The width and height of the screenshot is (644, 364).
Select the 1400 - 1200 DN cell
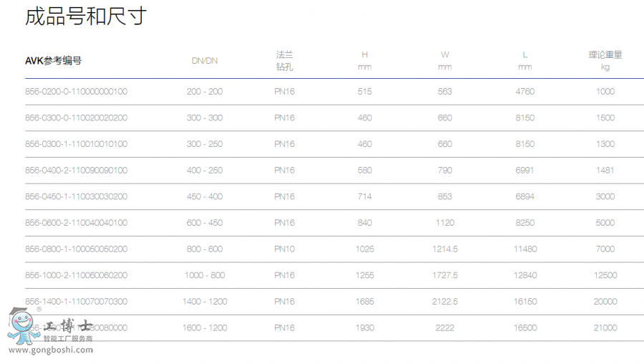pos(205,302)
